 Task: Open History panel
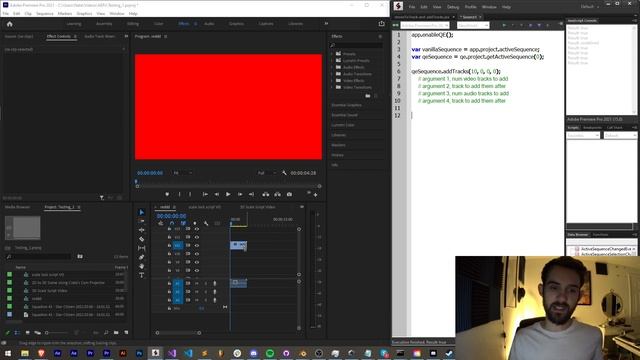[337, 155]
